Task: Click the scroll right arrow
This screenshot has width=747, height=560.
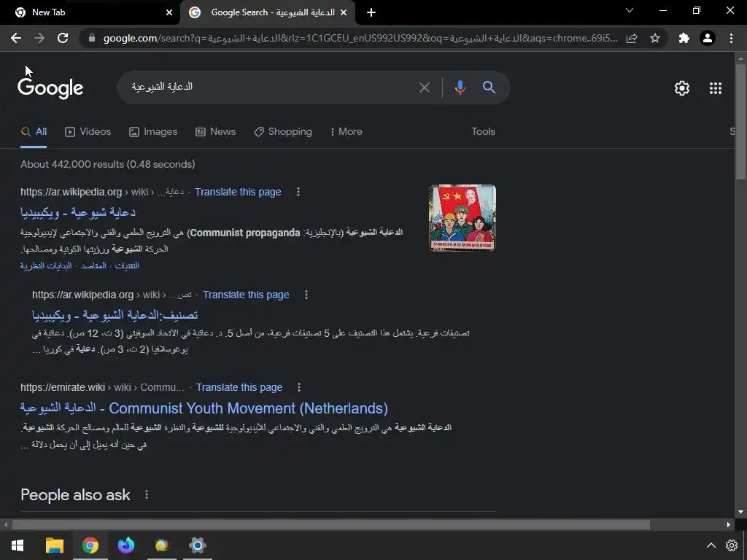Action: click(729, 525)
